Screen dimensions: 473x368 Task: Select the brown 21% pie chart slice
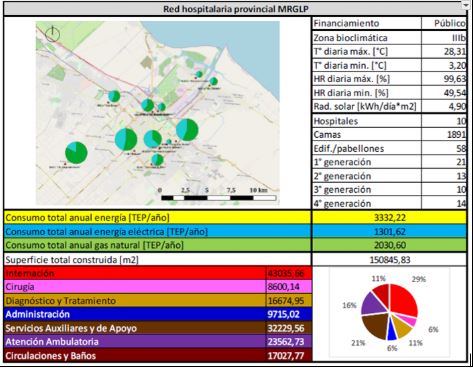(375, 325)
